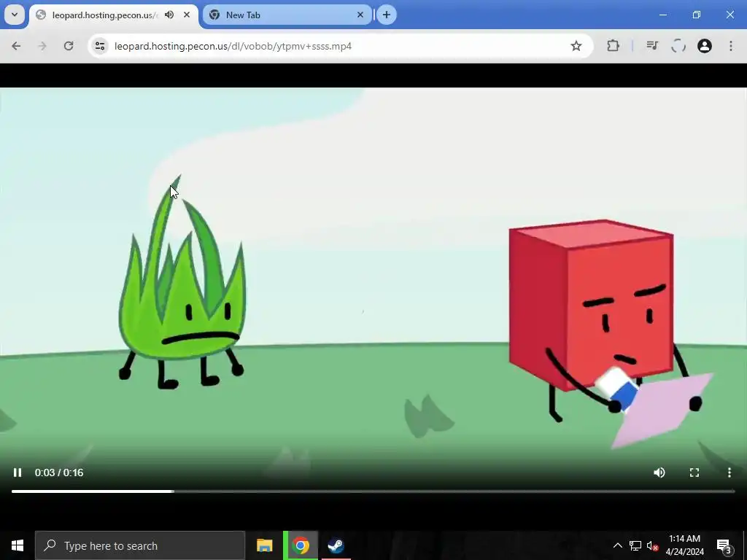Open the clock showing 1:14 AM

[684, 545]
